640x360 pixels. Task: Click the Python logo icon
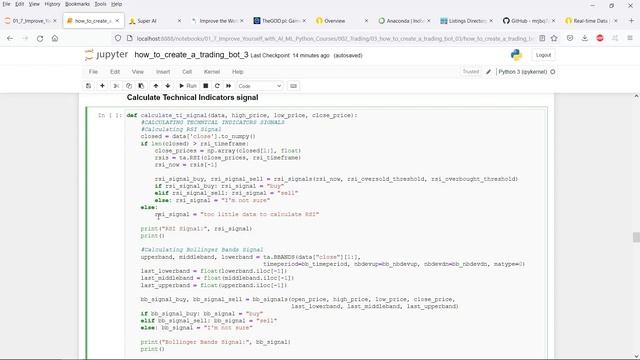click(x=516, y=55)
